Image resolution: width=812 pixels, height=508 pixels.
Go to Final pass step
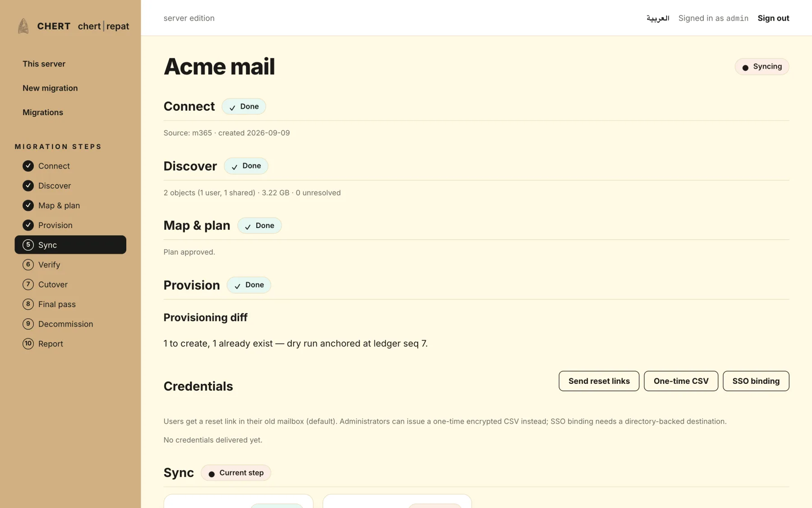[70, 304]
